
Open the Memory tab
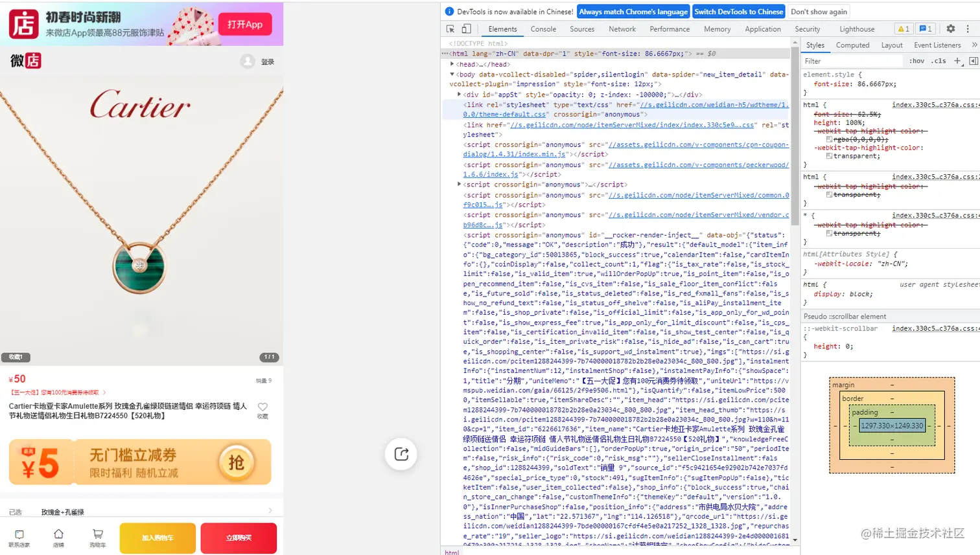click(x=717, y=28)
